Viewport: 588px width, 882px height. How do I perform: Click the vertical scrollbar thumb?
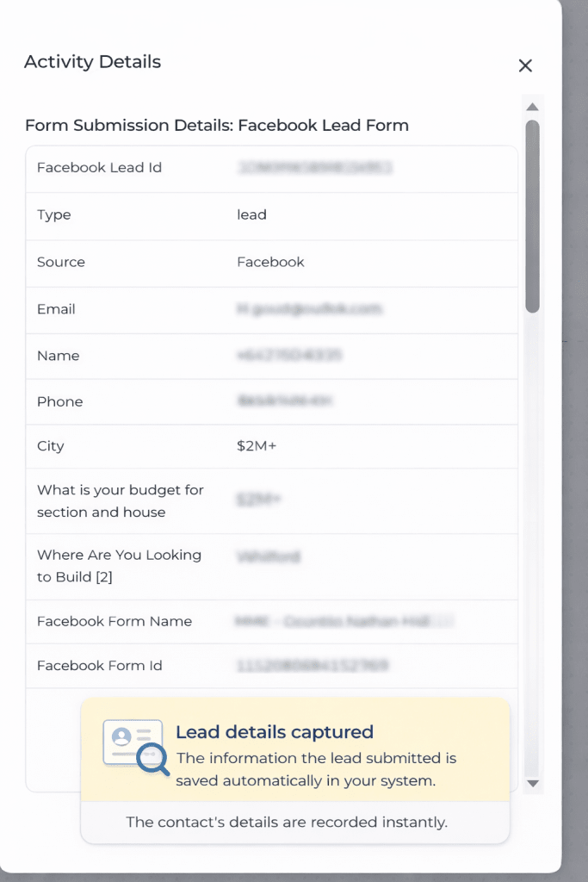point(532,215)
